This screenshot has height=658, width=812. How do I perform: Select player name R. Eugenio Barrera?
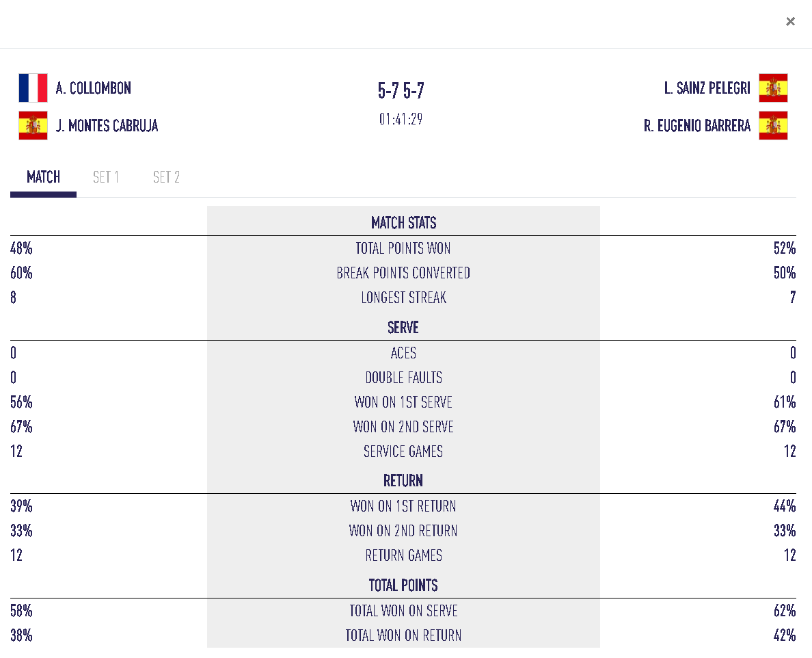pyautogui.click(x=697, y=126)
